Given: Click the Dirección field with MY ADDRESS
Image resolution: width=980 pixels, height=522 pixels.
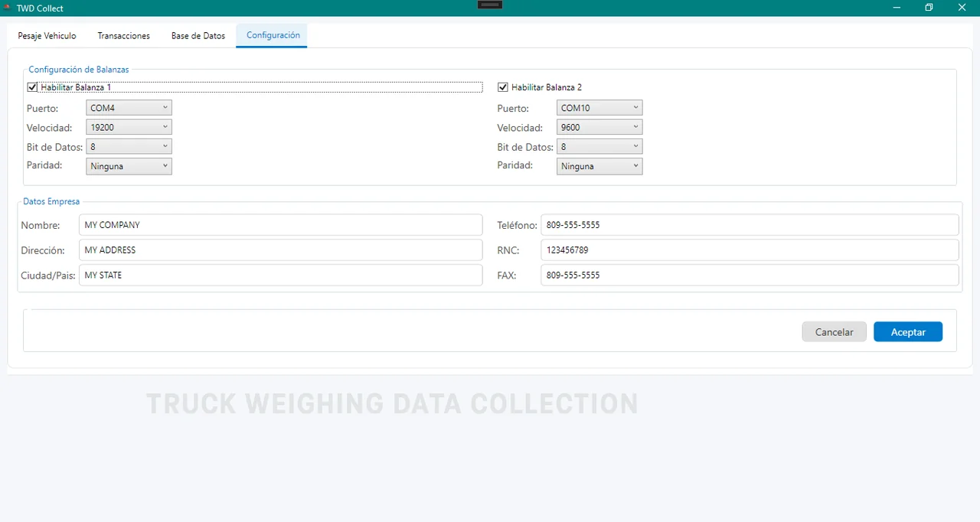Looking at the screenshot, I should 280,250.
